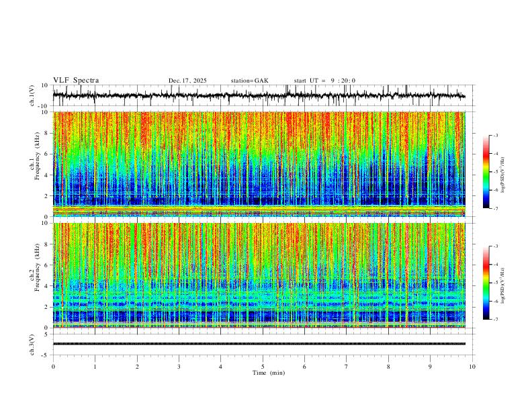Click the "1" tick on the Time axis
This screenshot has height=411, width=532.
tap(95, 367)
